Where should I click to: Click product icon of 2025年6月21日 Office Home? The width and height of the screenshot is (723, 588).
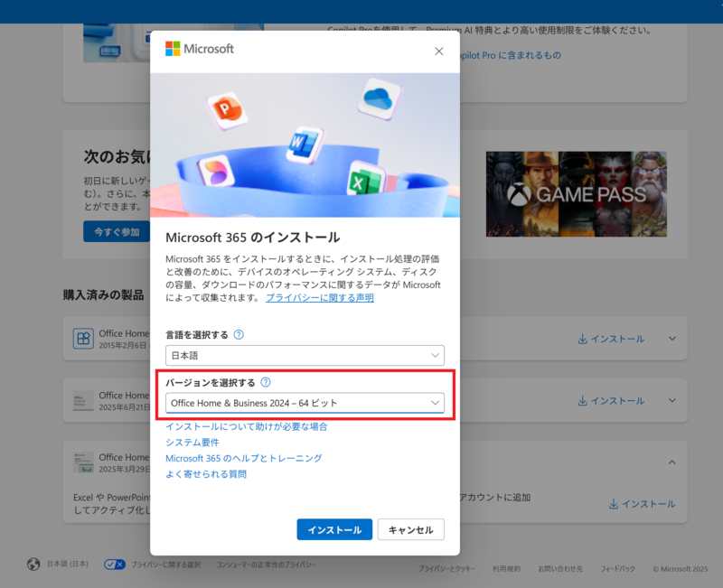tap(83, 401)
